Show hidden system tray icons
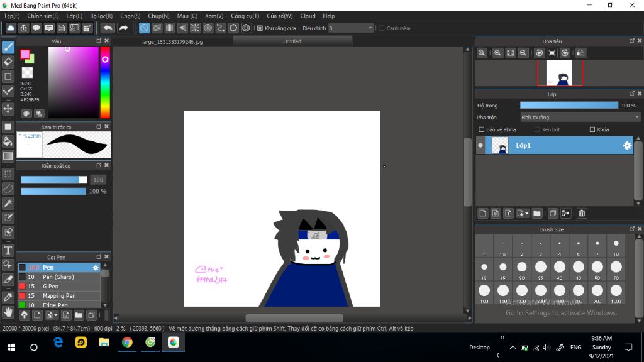 [513, 347]
